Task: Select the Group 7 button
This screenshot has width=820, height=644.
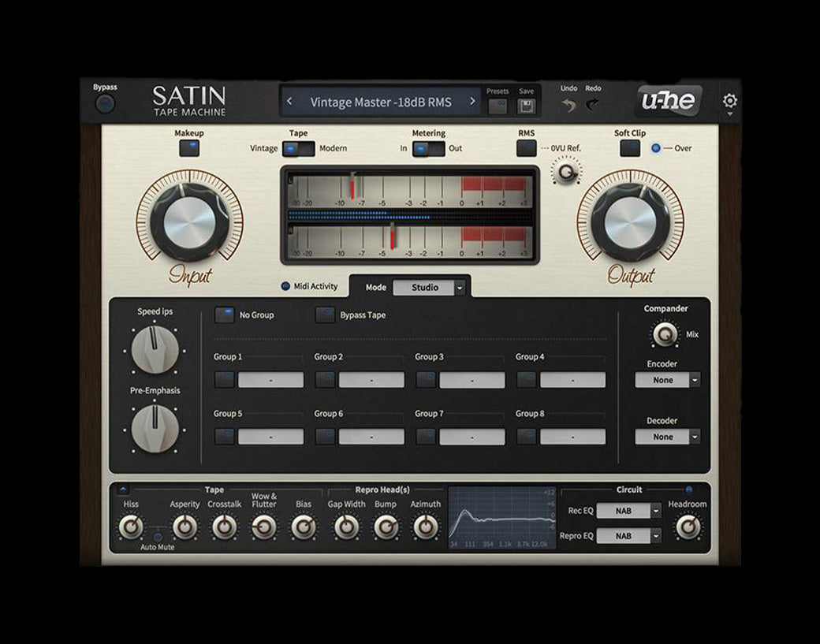Action: (426, 437)
